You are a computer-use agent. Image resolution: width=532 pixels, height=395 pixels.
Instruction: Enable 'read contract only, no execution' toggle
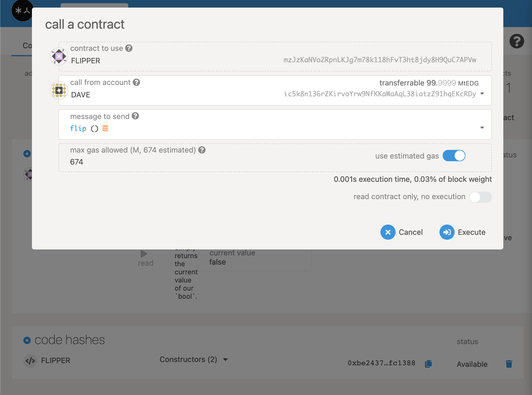480,197
